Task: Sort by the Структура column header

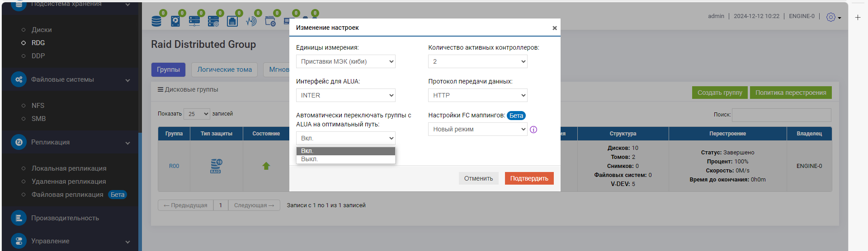Action: pos(623,134)
